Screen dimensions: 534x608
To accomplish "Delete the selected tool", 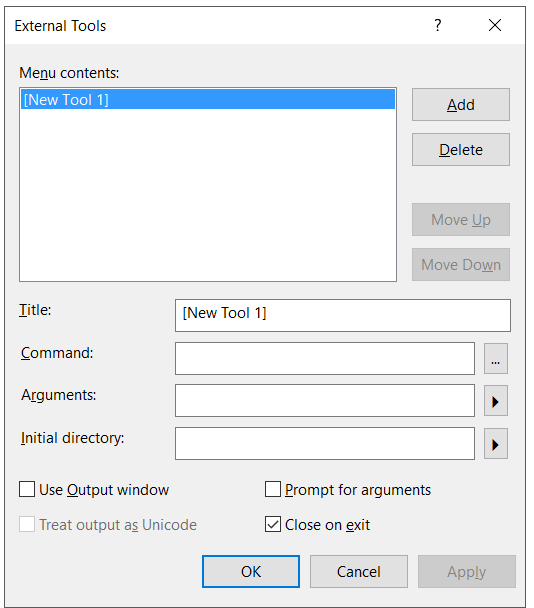I will (461, 150).
